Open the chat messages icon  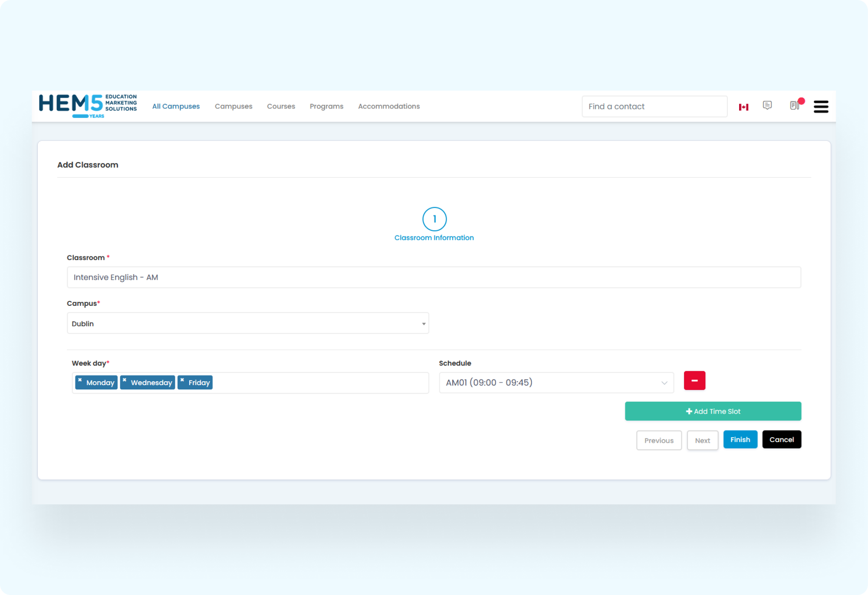[767, 105]
